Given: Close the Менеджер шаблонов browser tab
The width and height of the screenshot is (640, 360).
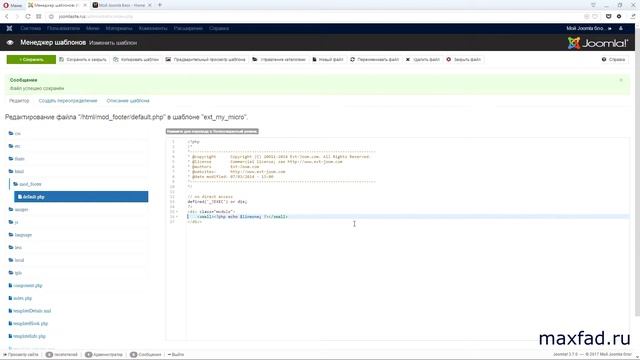Looking at the screenshot, I should [85, 5].
